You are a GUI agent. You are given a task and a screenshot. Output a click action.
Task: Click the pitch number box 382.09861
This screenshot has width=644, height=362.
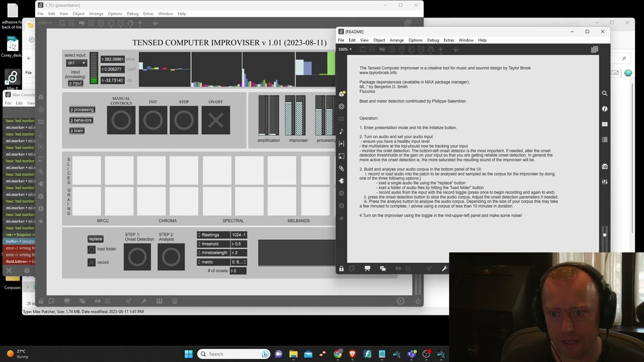(x=113, y=59)
